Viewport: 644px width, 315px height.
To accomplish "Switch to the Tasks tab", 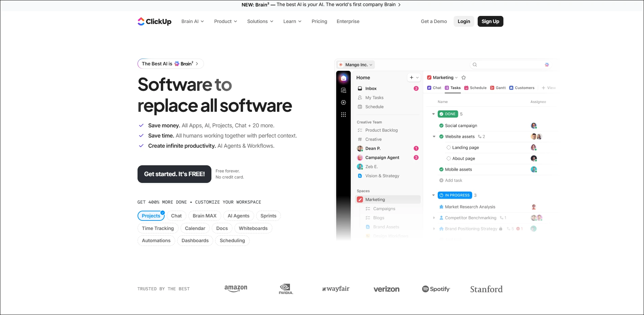I will tap(453, 88).
